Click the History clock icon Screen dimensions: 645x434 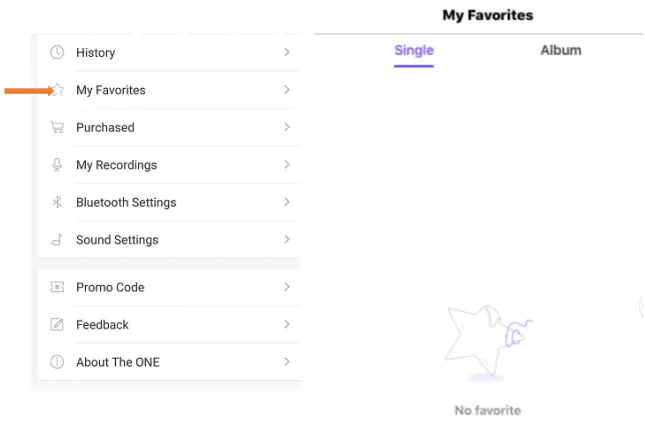(57, 52)
